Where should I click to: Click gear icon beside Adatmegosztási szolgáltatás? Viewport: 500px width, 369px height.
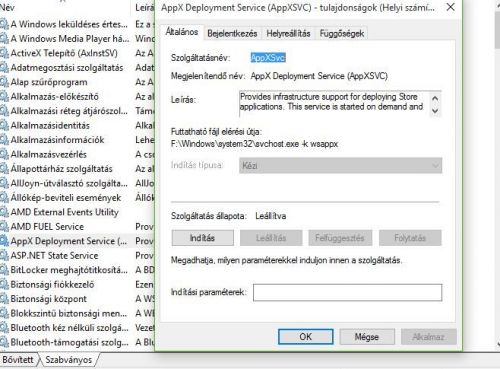click(x=4, y=68)
